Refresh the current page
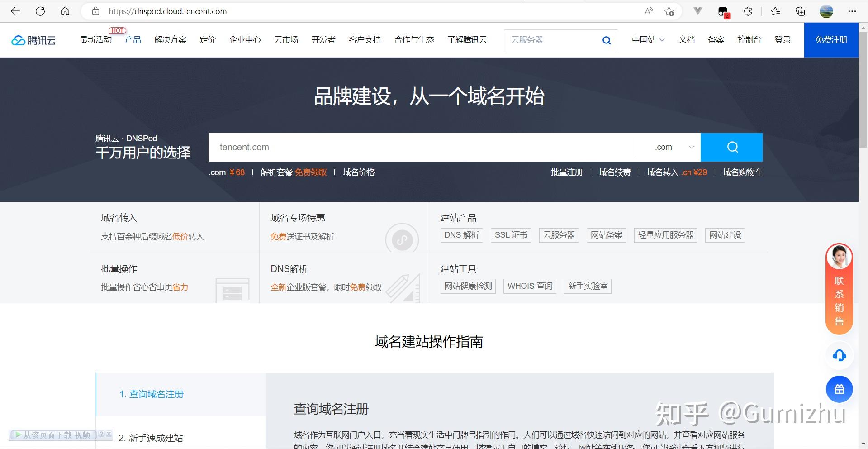Screen dimensions: 868x449 click(40, 11)
